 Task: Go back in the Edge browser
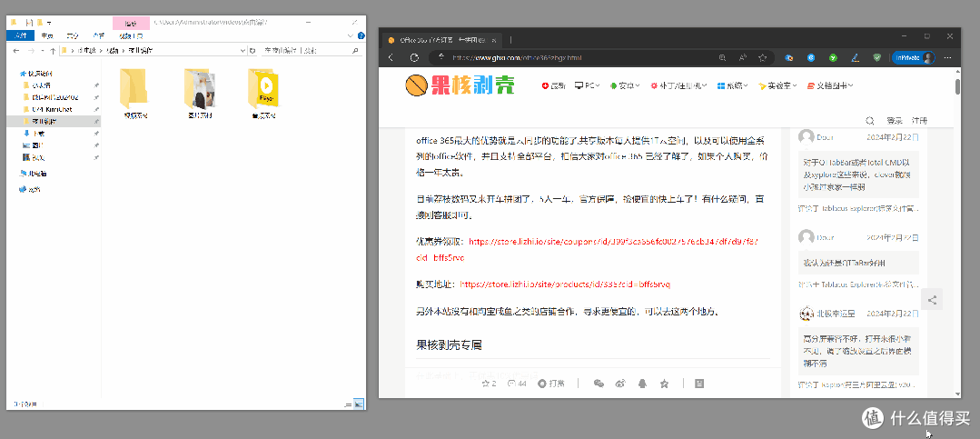tap(391, 57)
